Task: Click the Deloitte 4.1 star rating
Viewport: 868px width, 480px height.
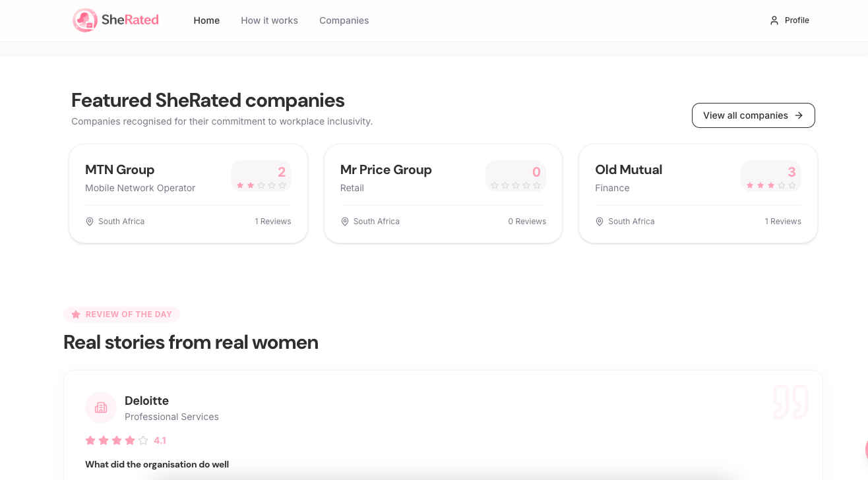Action: coord(117,440)
